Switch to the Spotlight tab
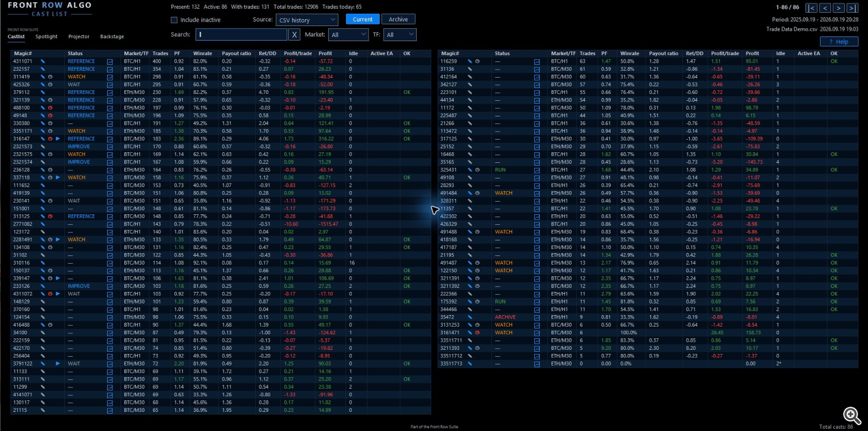Viewport: 868px width, 431px height. click(x=46, y=36)
